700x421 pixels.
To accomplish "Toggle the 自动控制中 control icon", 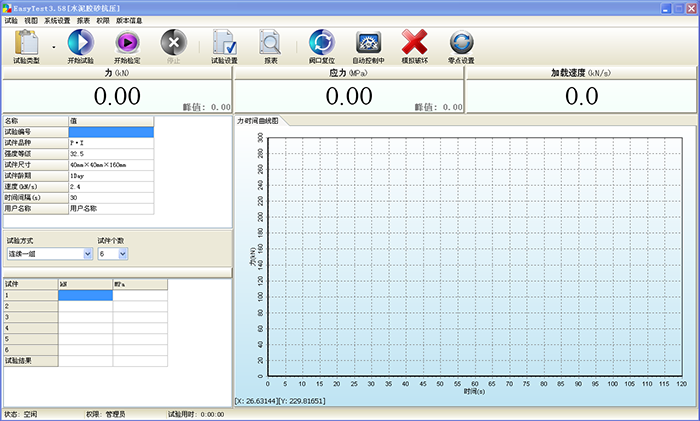I will tap(368, 42).
